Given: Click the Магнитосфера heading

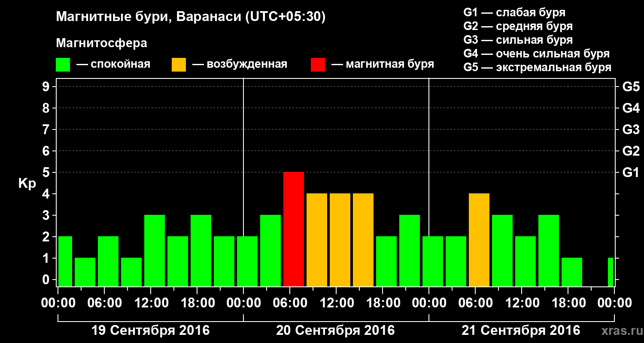Looking at the screenshot, I should 101,43.
